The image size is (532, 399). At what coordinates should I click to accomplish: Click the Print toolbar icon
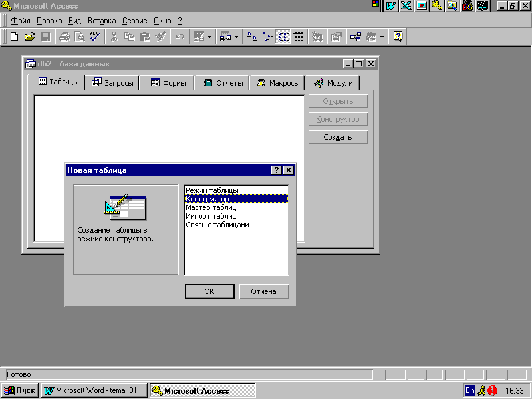coord(65,37)
